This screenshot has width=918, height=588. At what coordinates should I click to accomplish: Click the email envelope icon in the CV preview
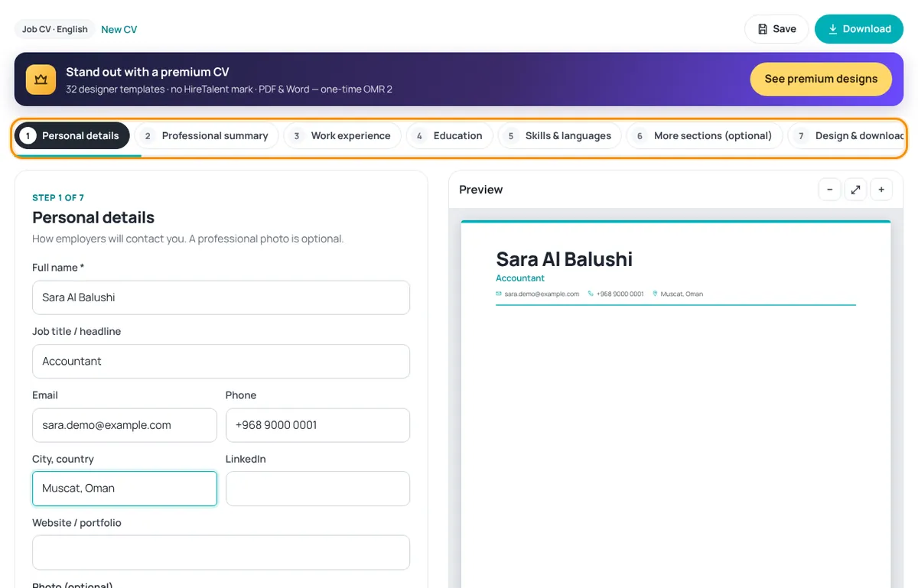click(x=499, y=294)
